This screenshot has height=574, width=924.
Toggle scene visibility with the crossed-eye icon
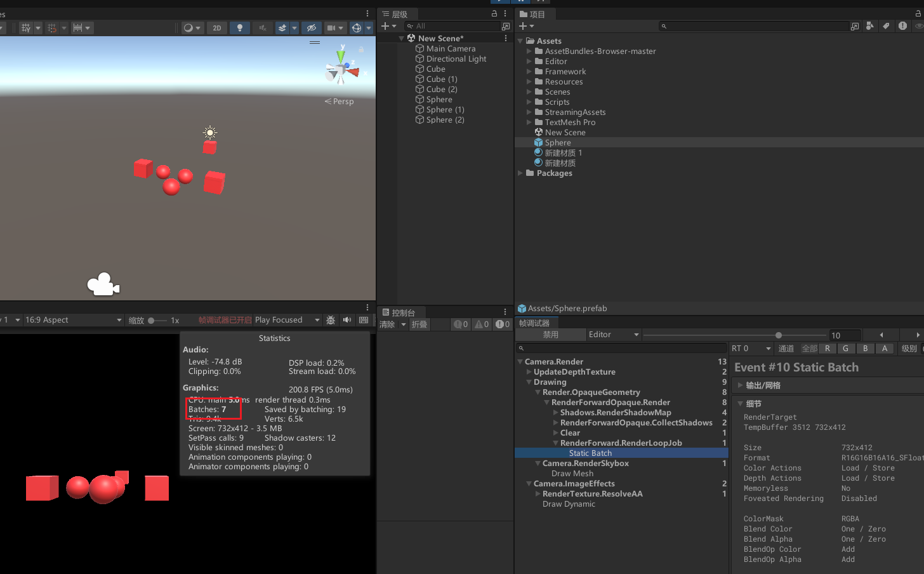pos(311,28)
